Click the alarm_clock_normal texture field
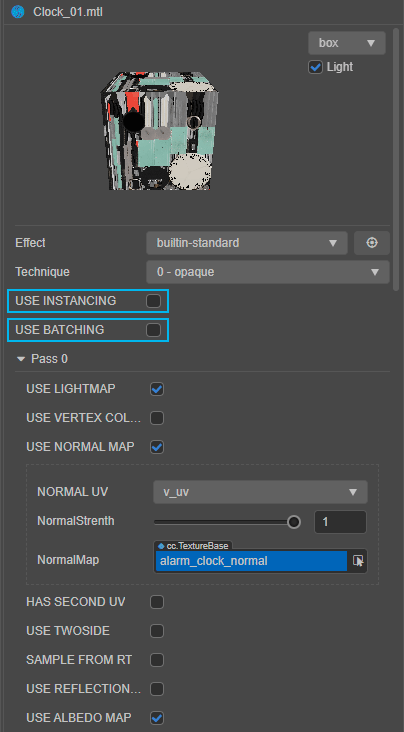Viewport: 404px width, 732px height. 251,561
